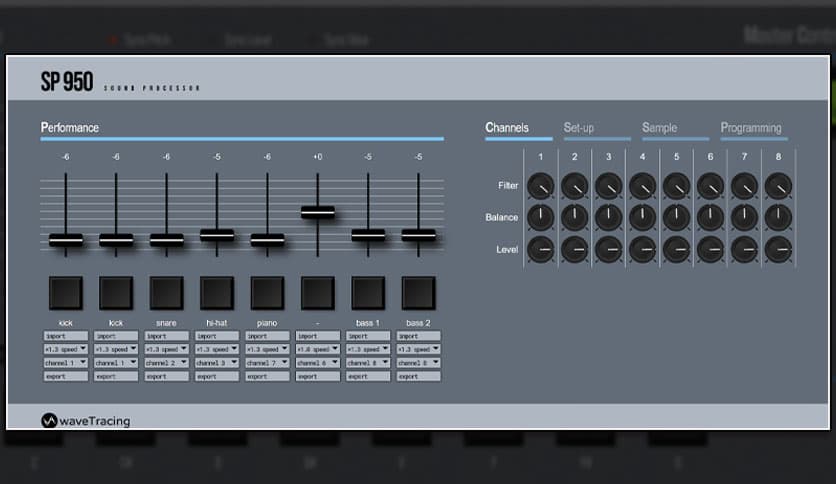Click the piano volume fader handle
Image resolution: width=836 pixels, height=484 pixels.
coord(267,240)
